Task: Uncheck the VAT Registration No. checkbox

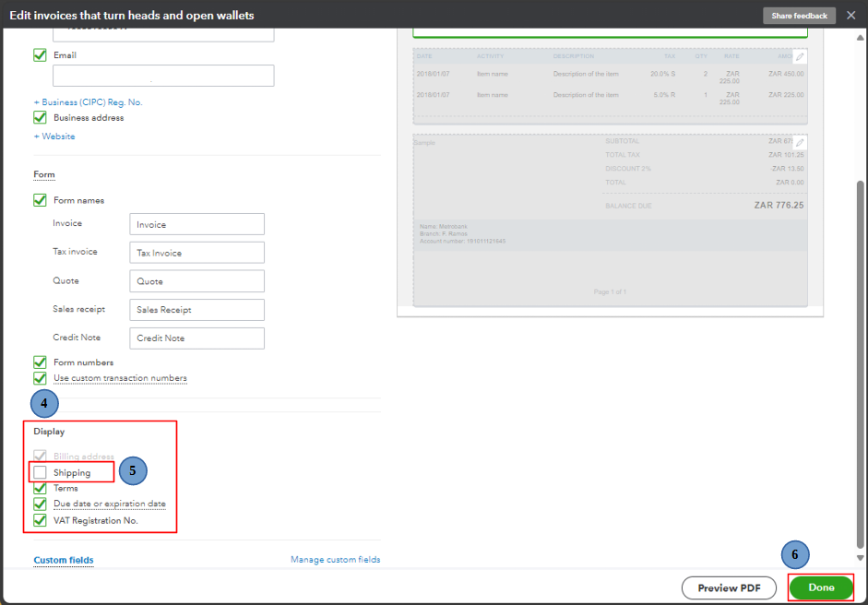Action: click(40, 520)
